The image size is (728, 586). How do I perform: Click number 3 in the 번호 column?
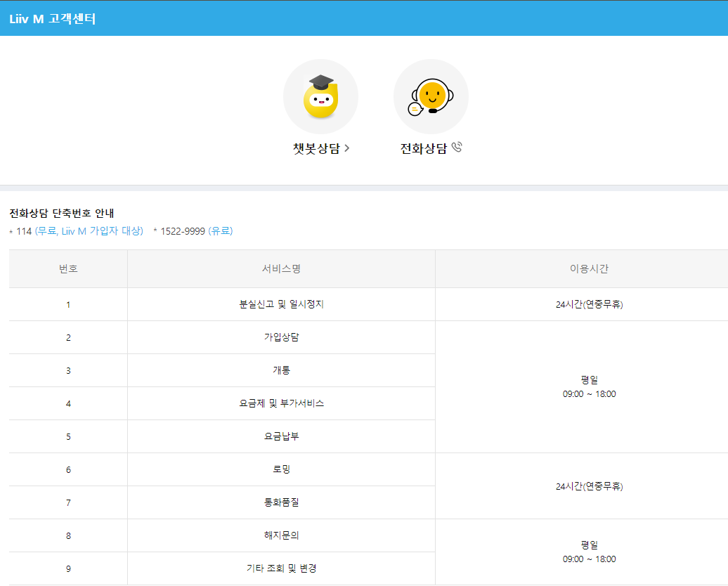pos(68,370)
